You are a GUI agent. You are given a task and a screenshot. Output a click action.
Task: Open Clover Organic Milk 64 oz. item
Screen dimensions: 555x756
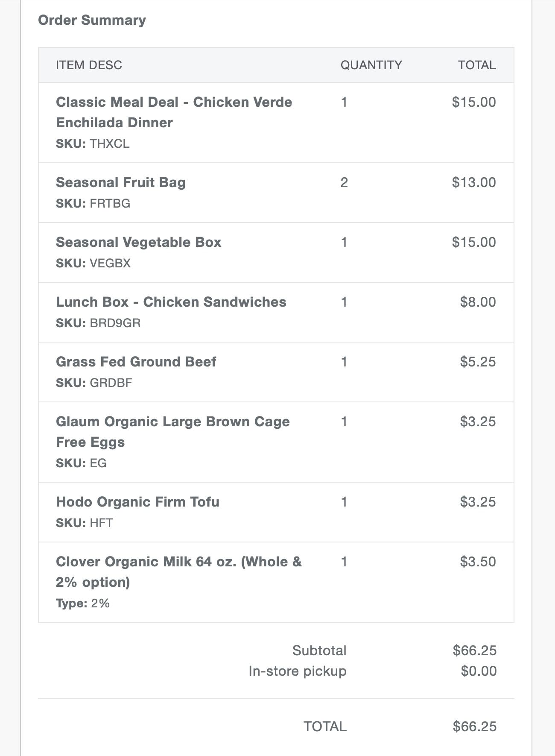[x=179, y=572]
